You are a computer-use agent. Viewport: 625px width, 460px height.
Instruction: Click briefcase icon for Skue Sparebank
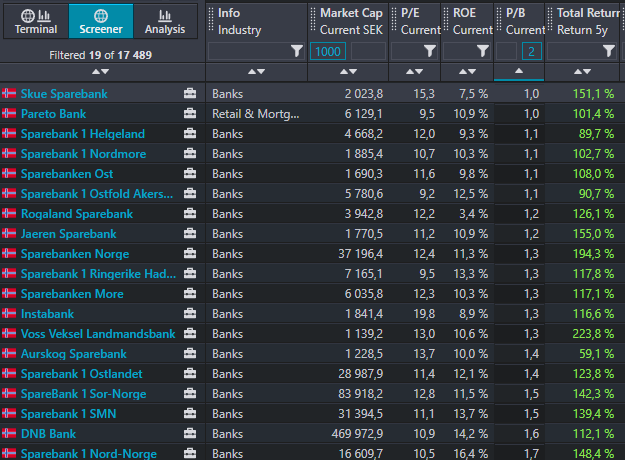click(x=190, y=93)
